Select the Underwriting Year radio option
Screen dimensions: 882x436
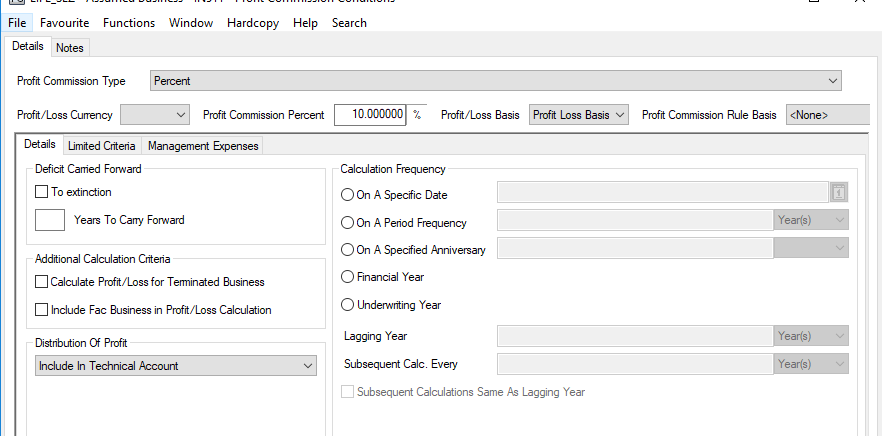348,305
